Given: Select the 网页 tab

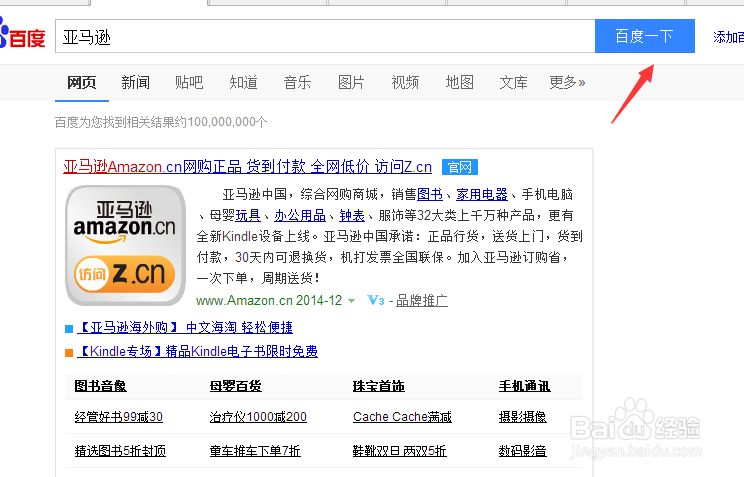Looking at the screenshot, I should click(x=82, y=83).
